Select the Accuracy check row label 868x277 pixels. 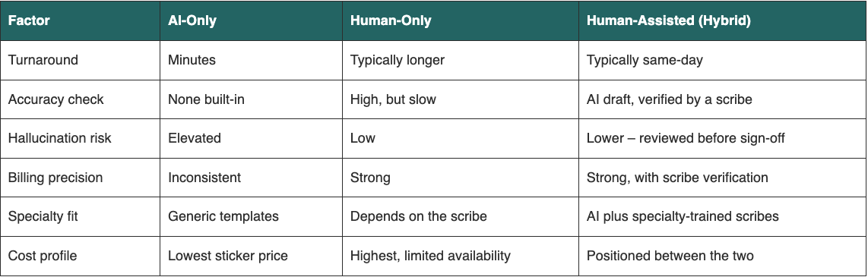pos(56,99)
